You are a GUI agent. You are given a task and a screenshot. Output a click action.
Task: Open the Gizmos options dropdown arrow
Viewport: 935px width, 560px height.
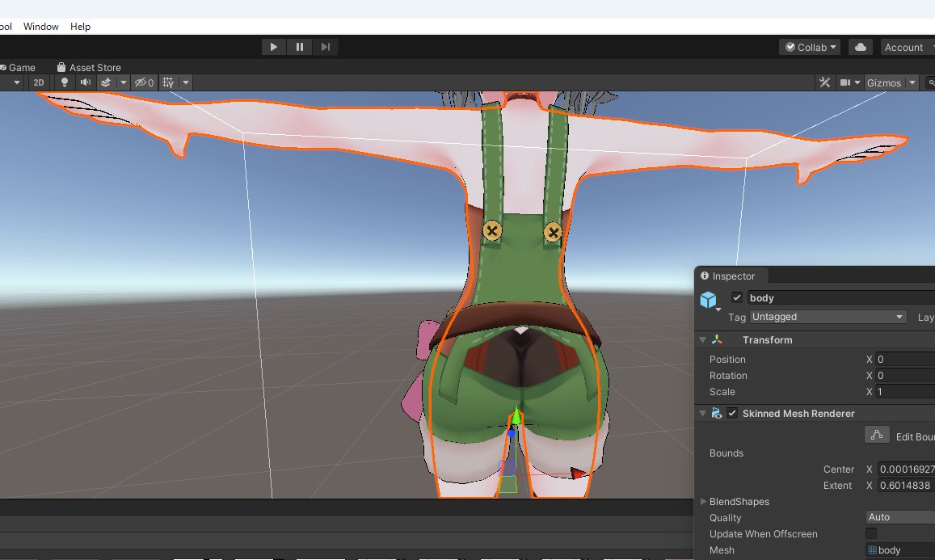912,82
